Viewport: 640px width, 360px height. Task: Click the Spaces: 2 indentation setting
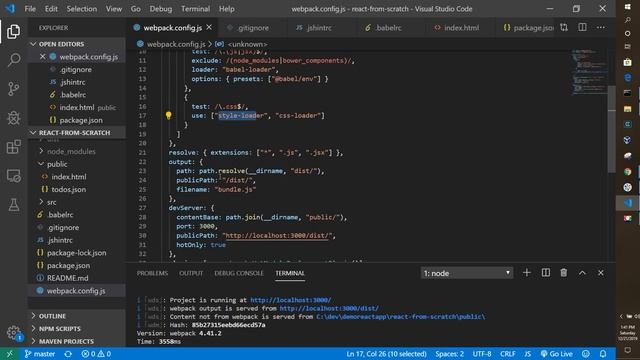tap(449, 354)
